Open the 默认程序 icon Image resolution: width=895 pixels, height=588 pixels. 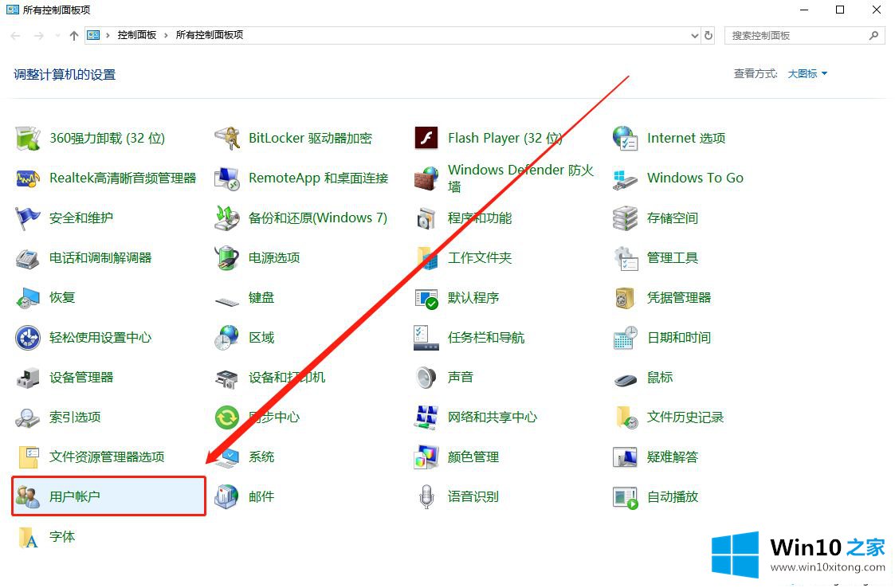426,298
